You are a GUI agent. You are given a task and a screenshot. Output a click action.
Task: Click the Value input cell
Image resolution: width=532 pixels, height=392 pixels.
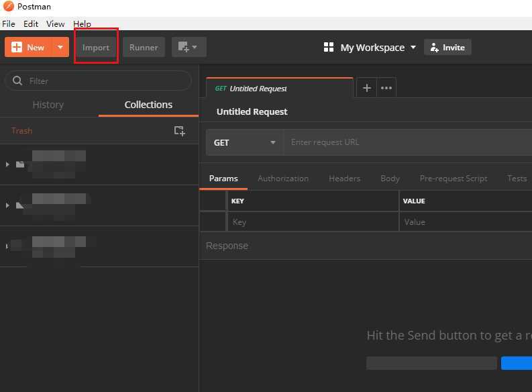click(466, 222)
